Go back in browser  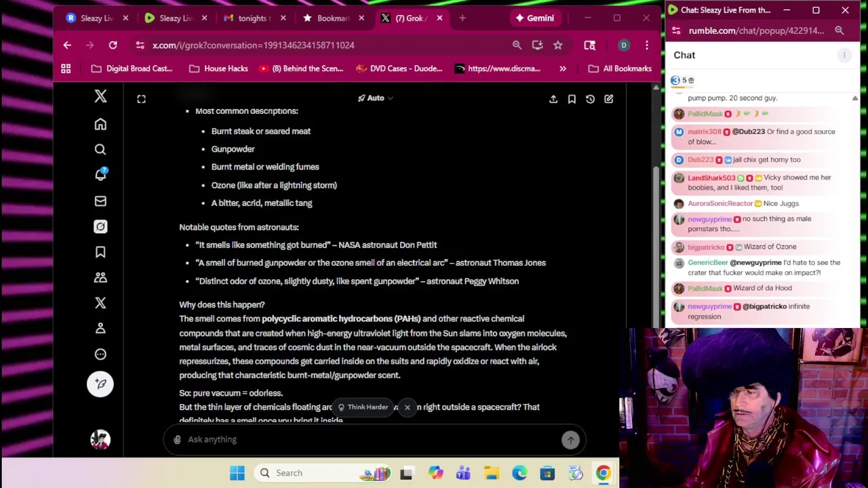tap(67, 45)
